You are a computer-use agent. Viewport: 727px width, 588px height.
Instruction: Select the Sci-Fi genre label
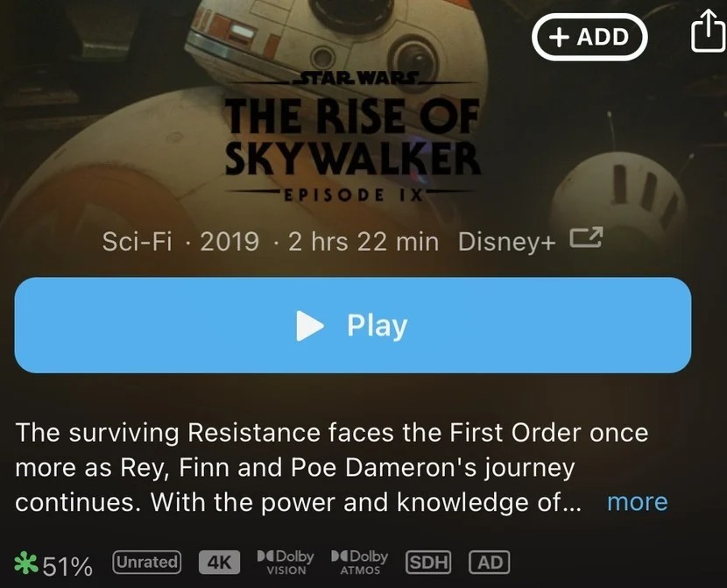tap(137, 242)
